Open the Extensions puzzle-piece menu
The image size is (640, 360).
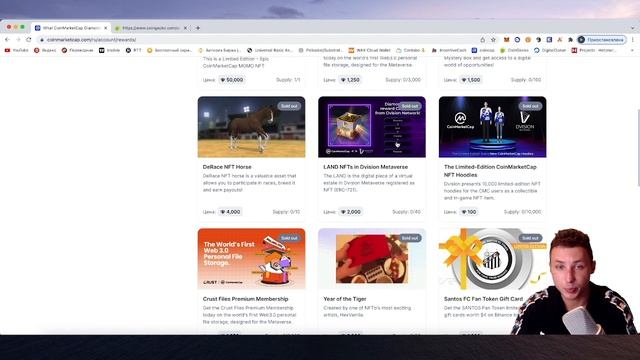tap(570, 40)
